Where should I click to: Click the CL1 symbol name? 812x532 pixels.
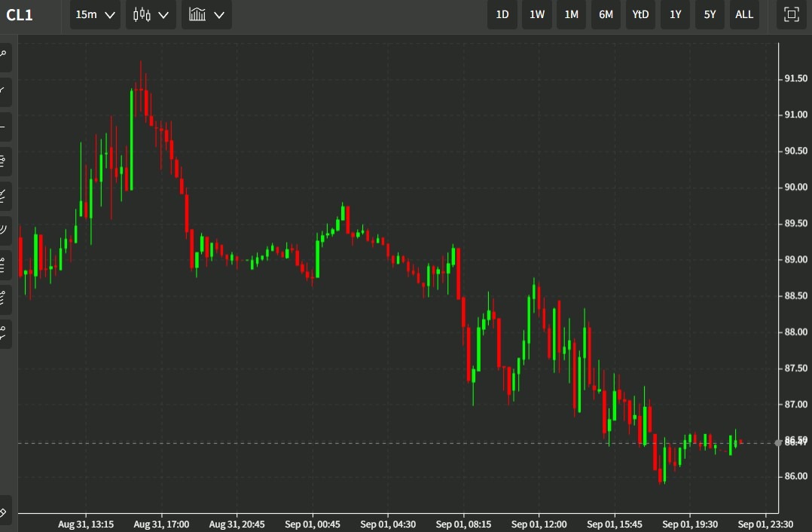point(20,14)
